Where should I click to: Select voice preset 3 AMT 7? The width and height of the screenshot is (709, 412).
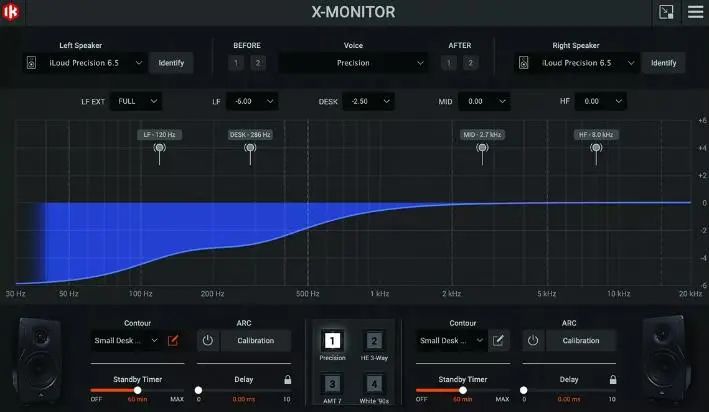(x=332, y=384)
